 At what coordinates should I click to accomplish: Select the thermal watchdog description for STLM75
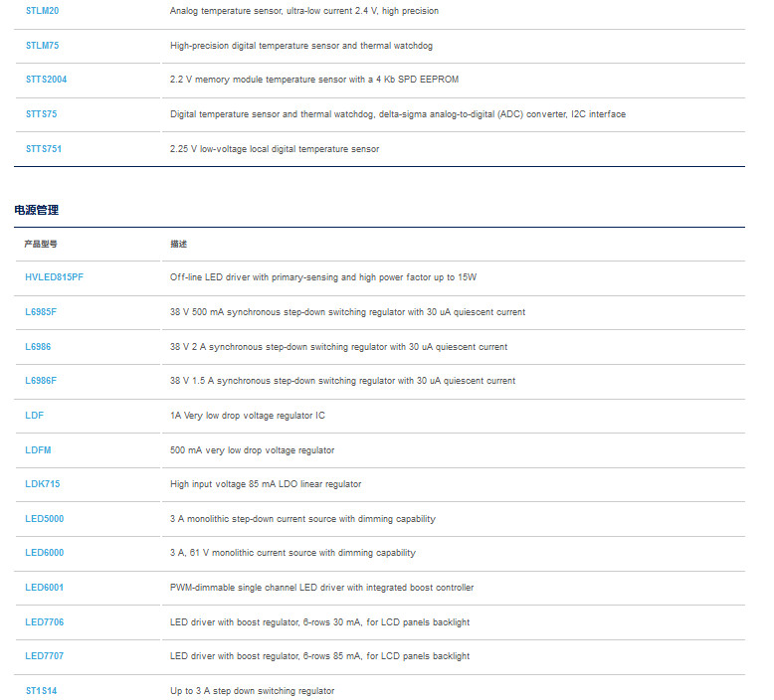(301, 46)
